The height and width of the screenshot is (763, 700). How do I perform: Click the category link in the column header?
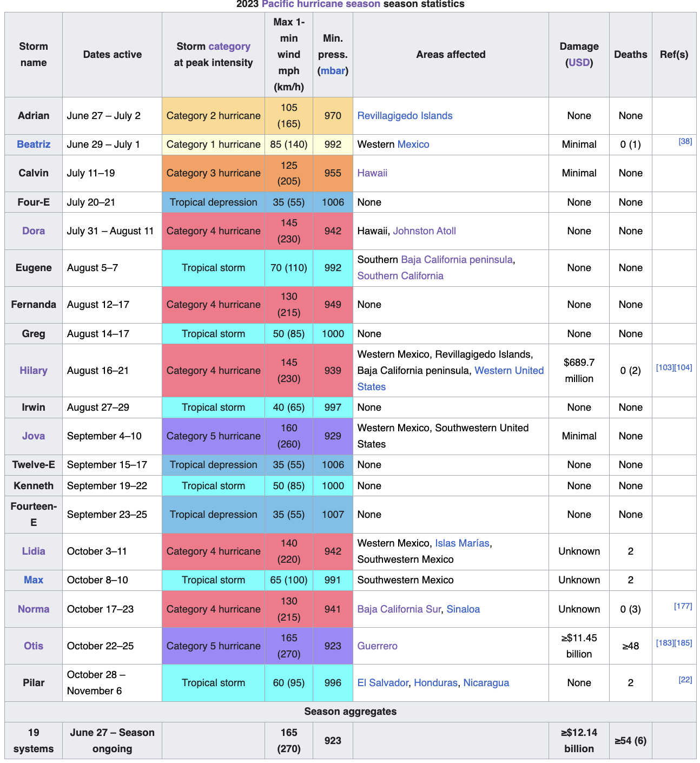pyautogui.click(x=229, y=47)
